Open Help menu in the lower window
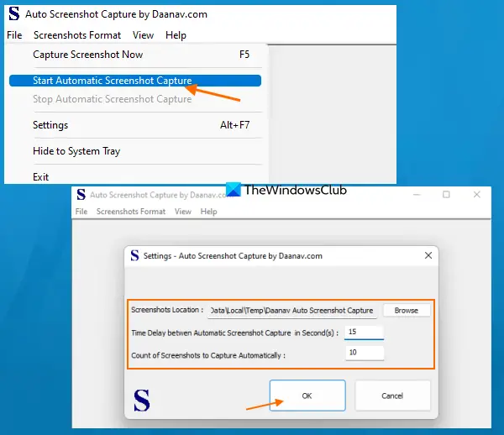504x435 pixels. point(208,212)
